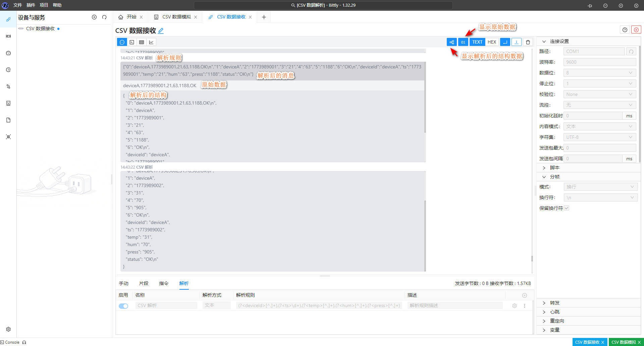
Task: Switch to the chart view icon
Action: [151, 42]
